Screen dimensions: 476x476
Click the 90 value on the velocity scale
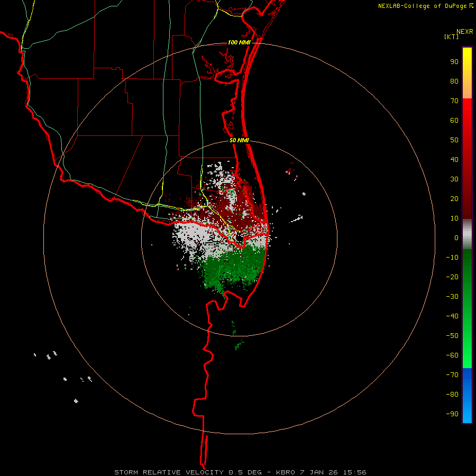[454, 62]
